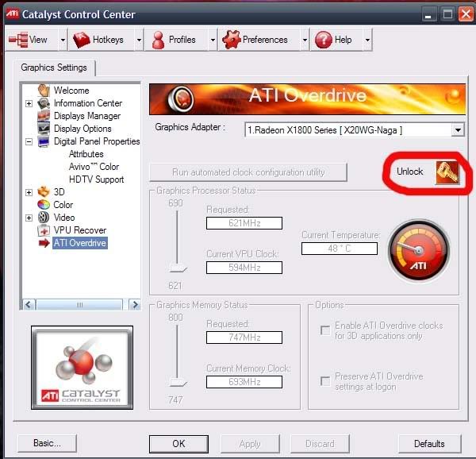The width and height of the screenshot is (476, 459).
Task: Click the Requested 621MHz GPU field
Action: (244, 223)
